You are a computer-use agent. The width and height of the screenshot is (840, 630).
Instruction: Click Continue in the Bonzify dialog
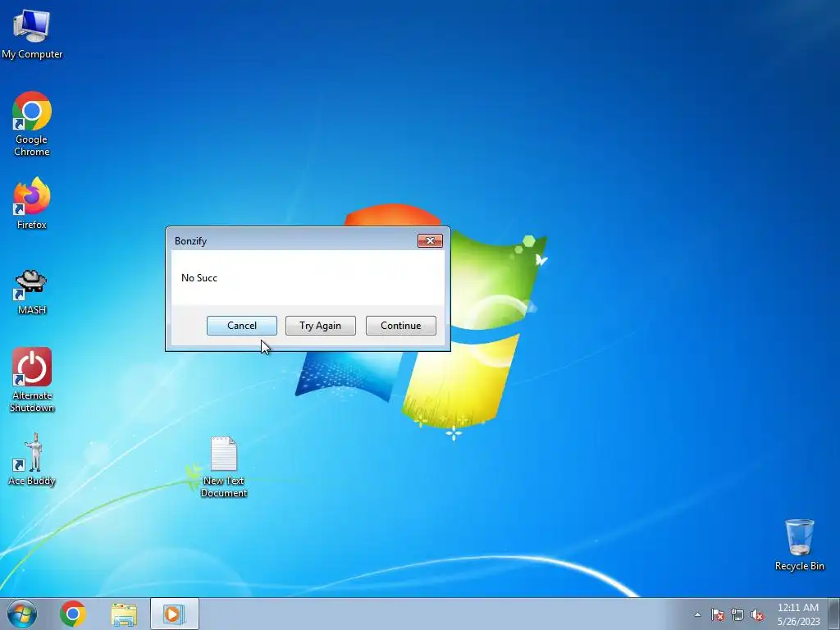pyautogui.click(x=400, y=325)
